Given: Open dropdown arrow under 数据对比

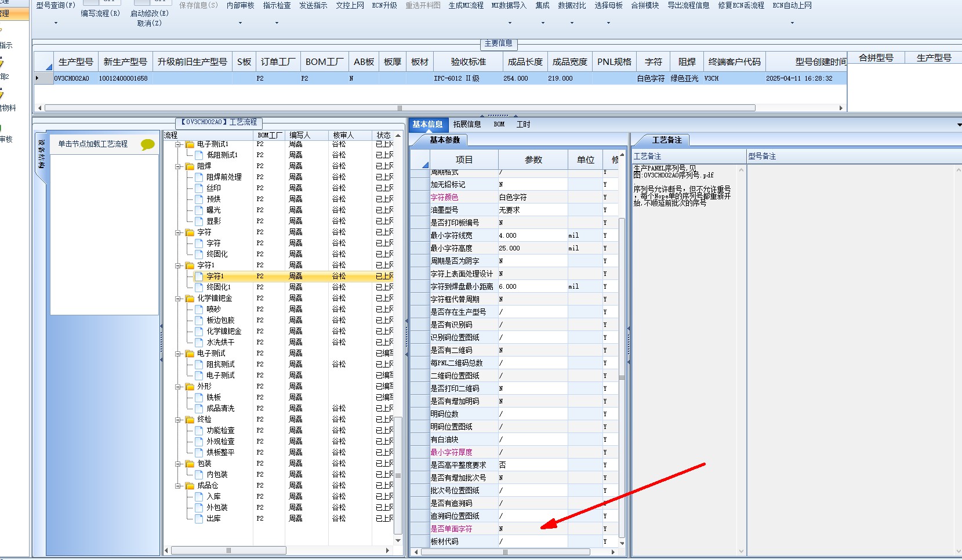Looking at the screenshot, I should [x=572, y=23].
